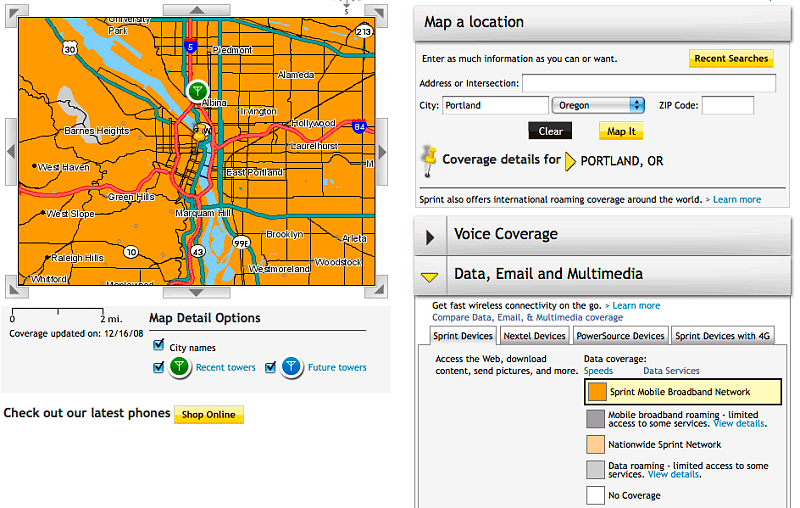Click the Barnes Heights label on the map
Screen dimensions: 800x508
click(96, 131)
